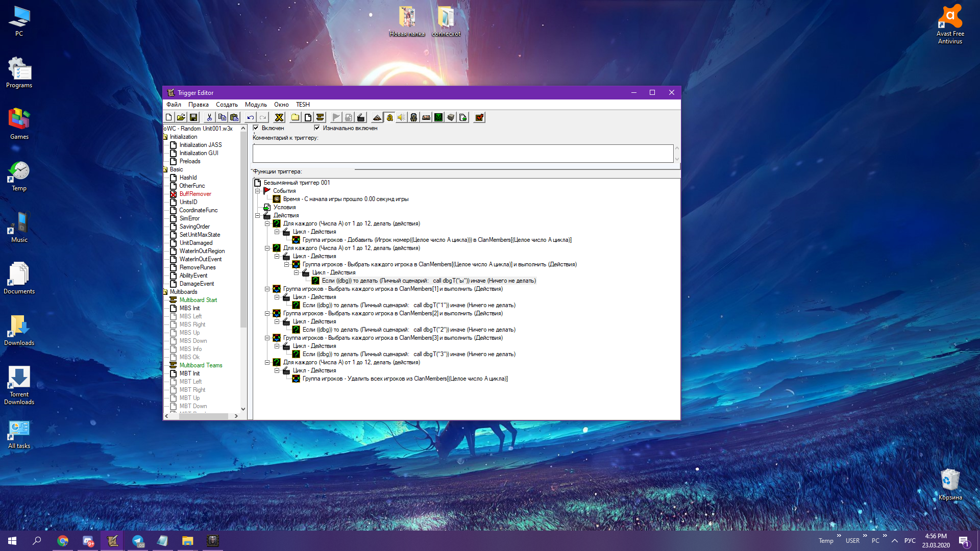Create a new category with the folder icon

pyautogui.click(x=295, y=117)
